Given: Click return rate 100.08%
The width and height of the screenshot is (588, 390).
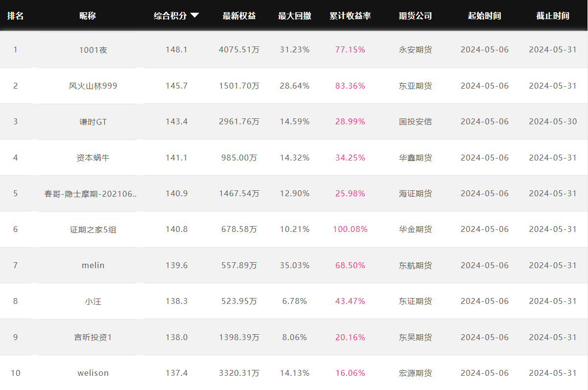Looking at the screenshot, I should pos(350,229).
